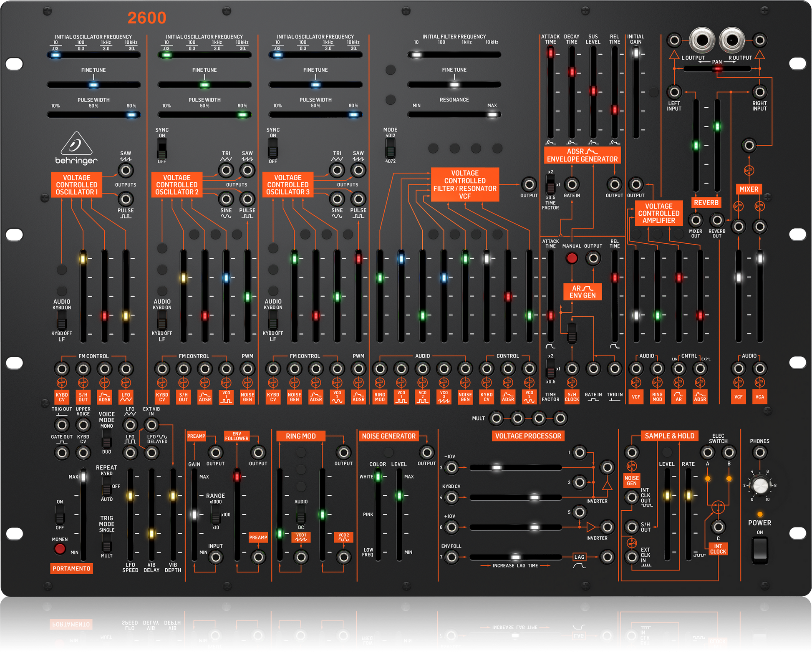The width and height of the screenshot is (812, 653).
Task: Flip TRIG MODE to MULT
Action: coord(107,547)
